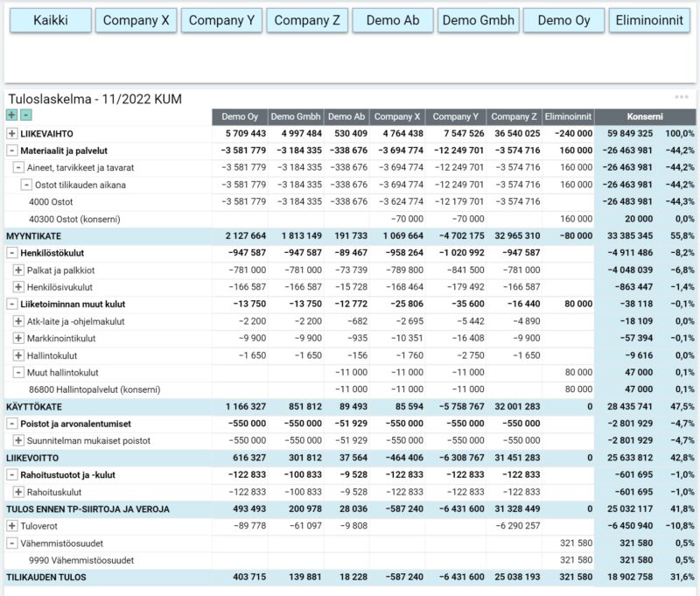The image size is (700, 596).
Task: Expand the Tuloverot row
Action: click(11, 526)
